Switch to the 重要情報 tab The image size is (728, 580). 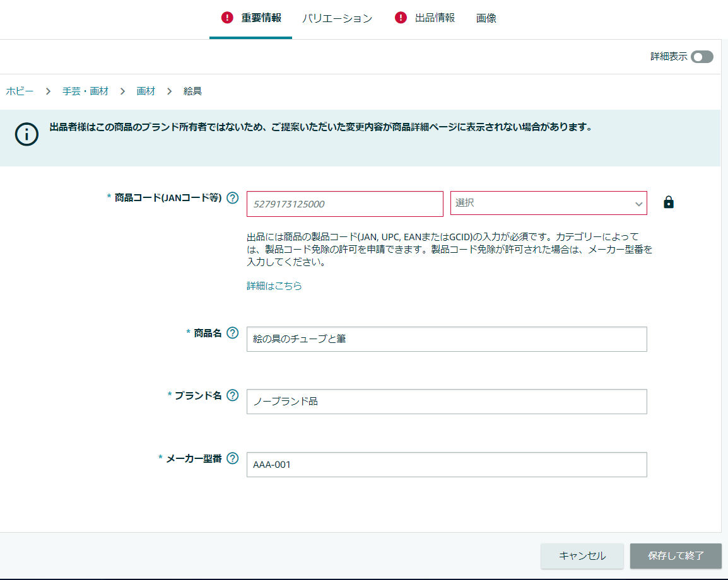pos(250,18)
